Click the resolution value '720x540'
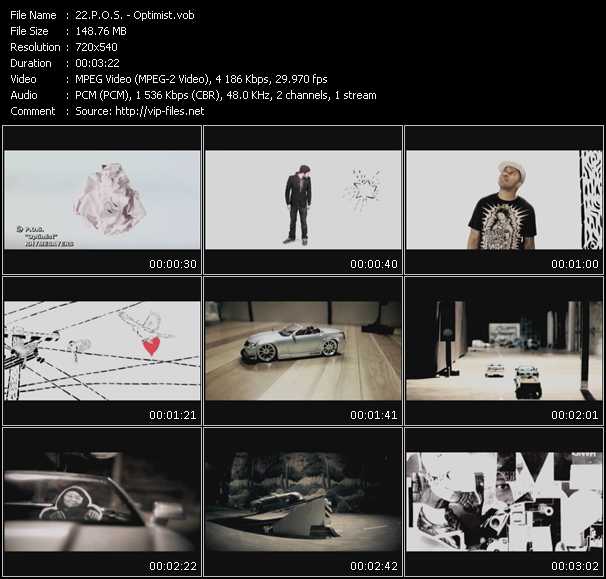Image resolution: width=606 pixels, height=579 pixels. point(96,47)
